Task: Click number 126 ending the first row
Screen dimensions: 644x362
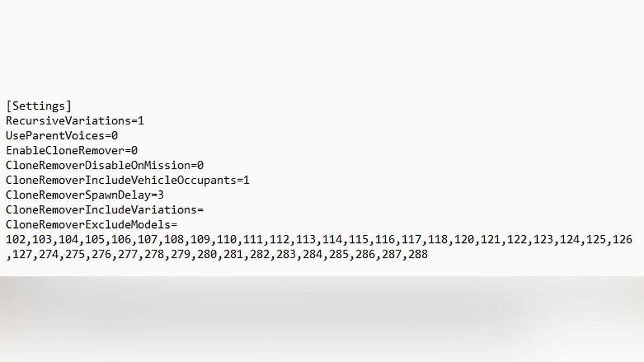Action: (623, 239)
